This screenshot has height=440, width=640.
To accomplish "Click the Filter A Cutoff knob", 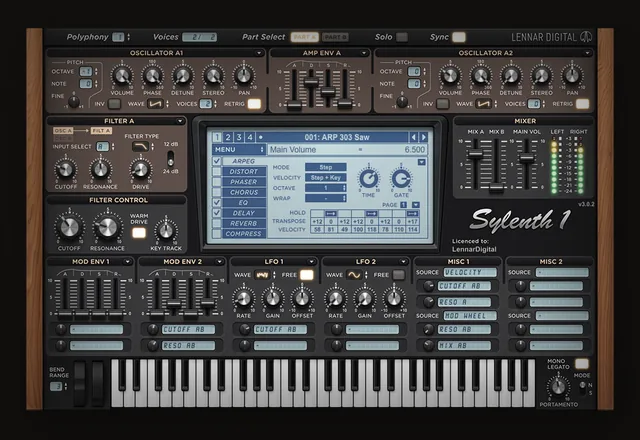I will (x=66, y=170).
